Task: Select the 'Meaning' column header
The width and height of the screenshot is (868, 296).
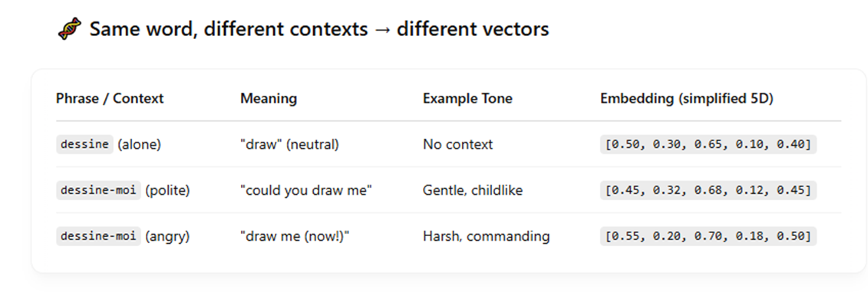Action: (269, 98)
